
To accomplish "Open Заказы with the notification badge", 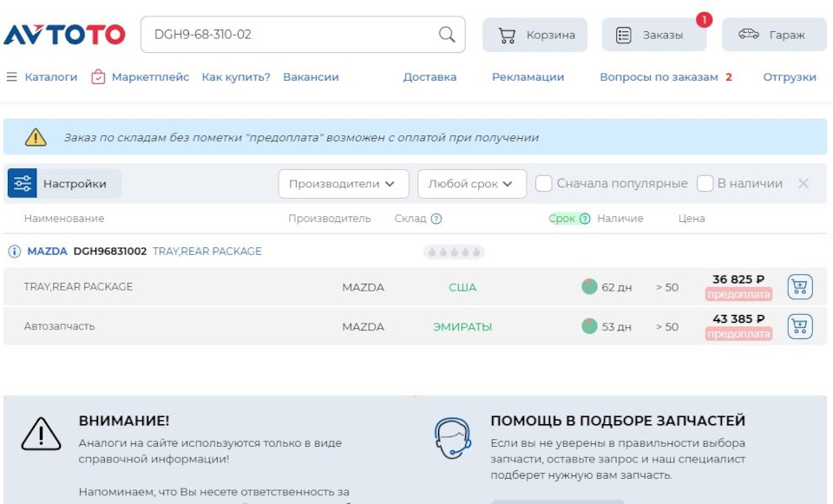I will pyautogui.click(x=653, y=34).
